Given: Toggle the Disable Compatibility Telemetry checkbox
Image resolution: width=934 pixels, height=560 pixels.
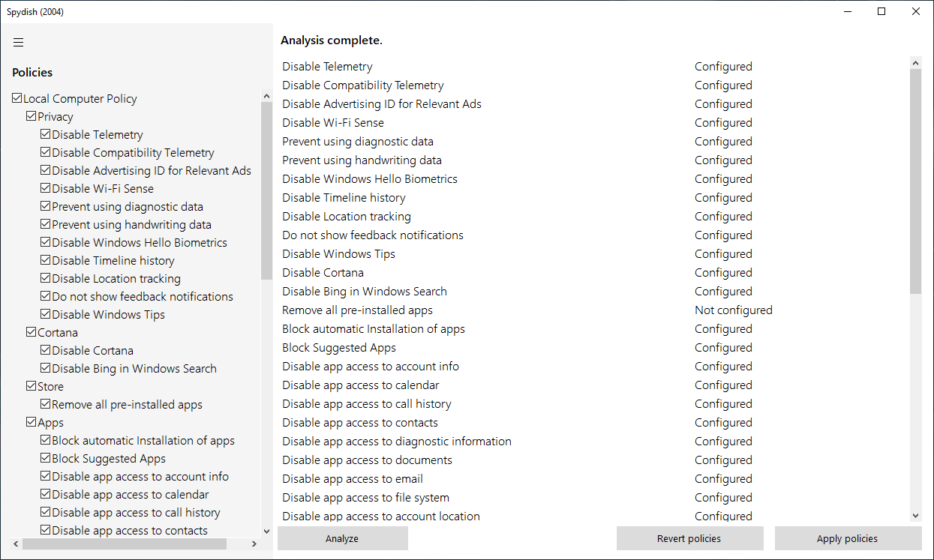Looking at the screenshot, I should coord(46,152).
